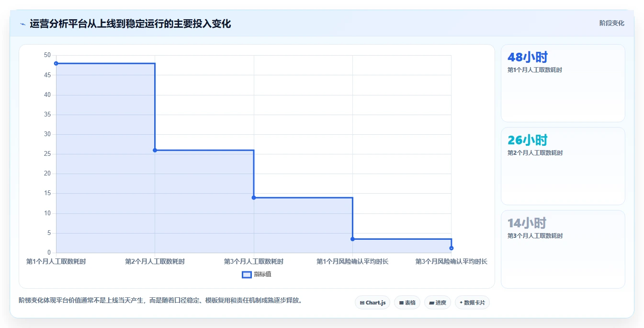This screenshot has width=644, height=328.
Task: Click the y-axis tick label 25
Action: [47, 154]
